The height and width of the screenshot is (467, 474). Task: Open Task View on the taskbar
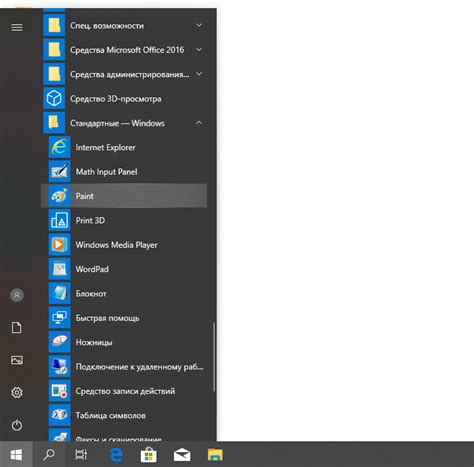81,454
